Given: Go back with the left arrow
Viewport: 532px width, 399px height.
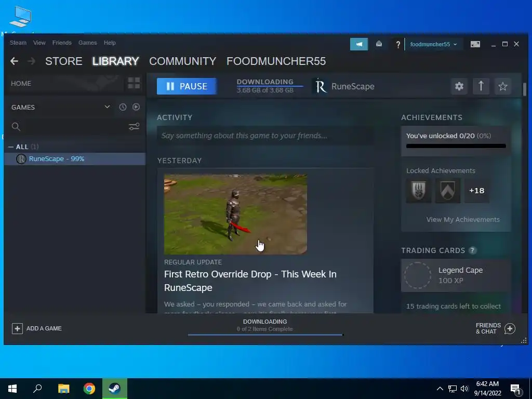Looking at the screenshot, I should click(x=14, y=61).
